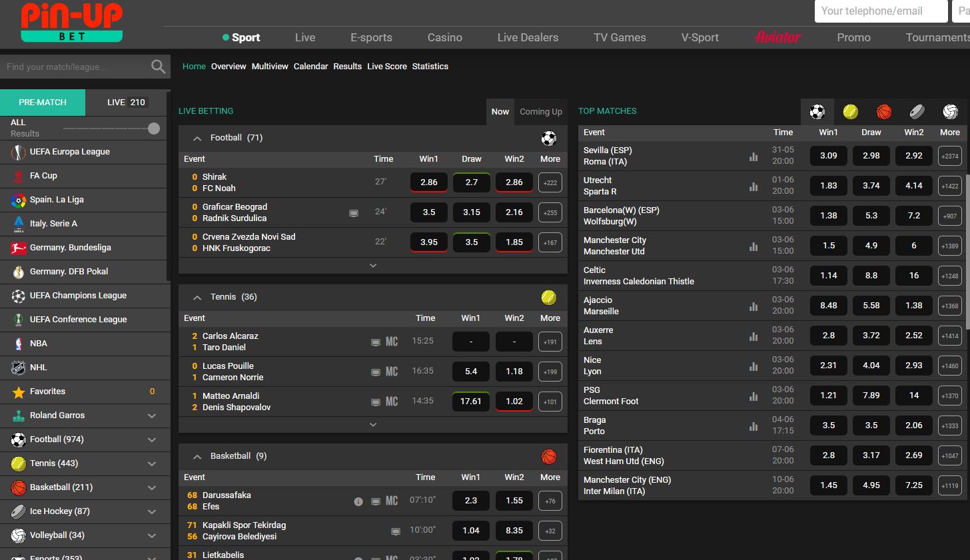Open UEFA Europa League in sidebar
The height and width of the screenshot is (560, 970).
pos(83,152)
